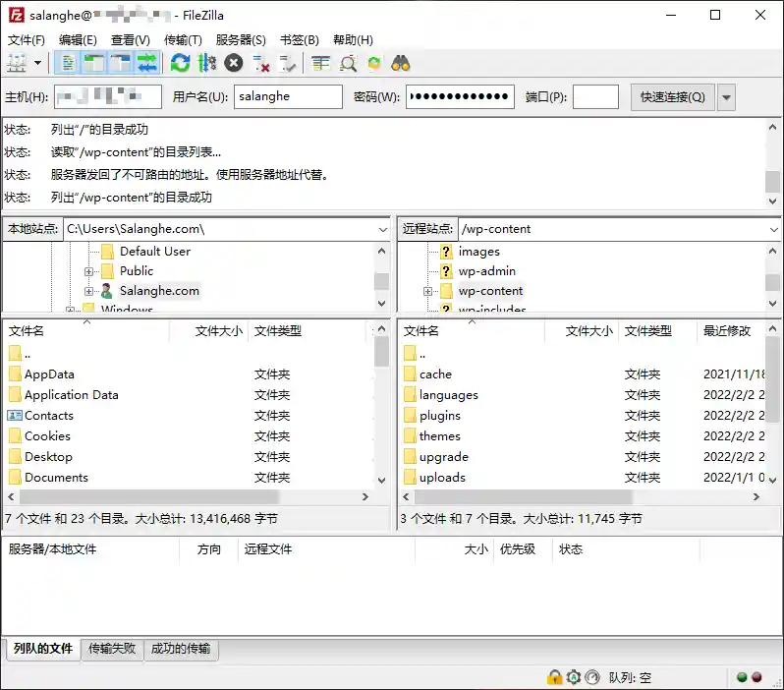The height and width of the screenshot is (690, 784).
Task: Refresh the file and folder lists
Action: [x=180, y=63]
